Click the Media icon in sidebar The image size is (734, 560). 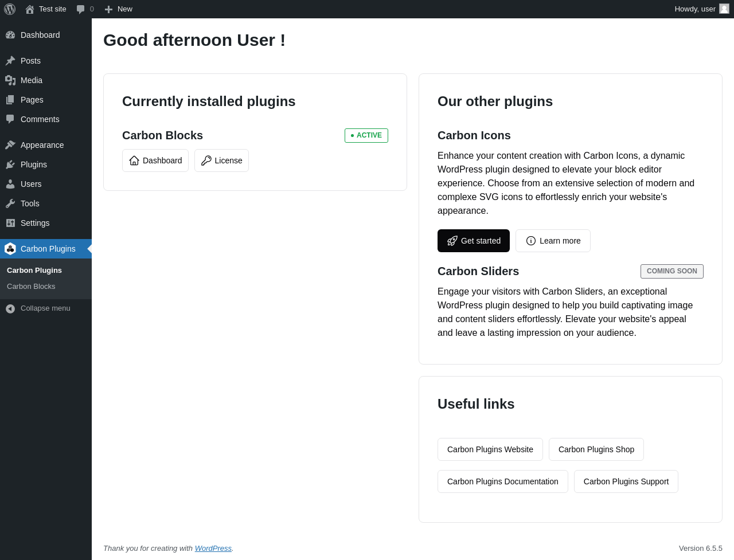(x=10, y=80)
